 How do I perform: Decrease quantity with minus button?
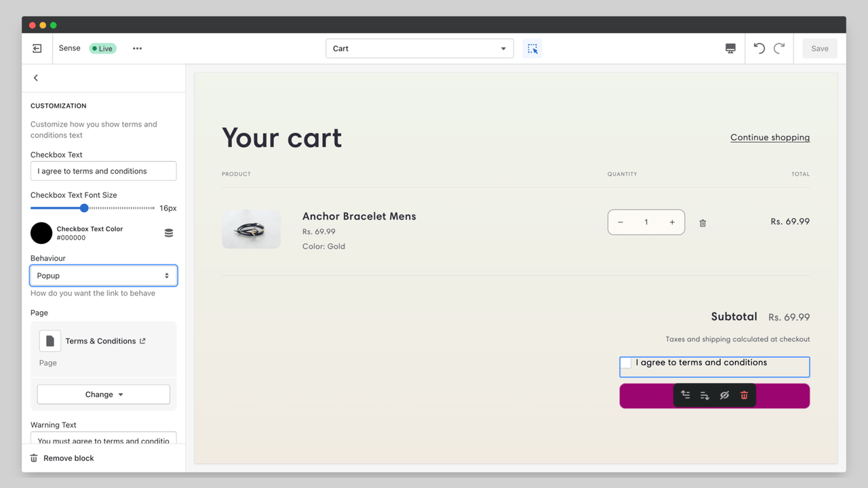pos(620,222)
